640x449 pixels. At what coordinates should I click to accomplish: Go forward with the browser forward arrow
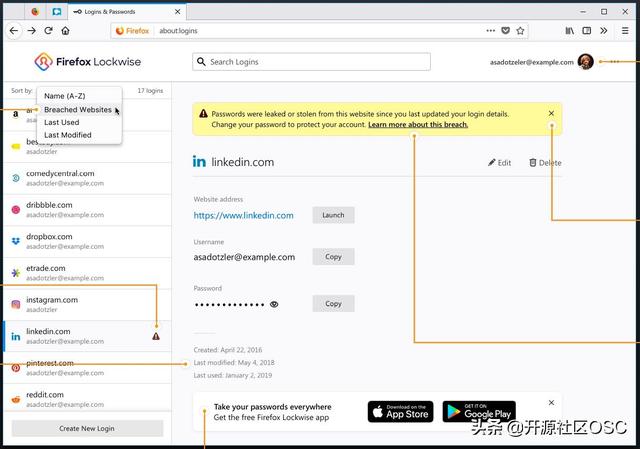[31, 31]
